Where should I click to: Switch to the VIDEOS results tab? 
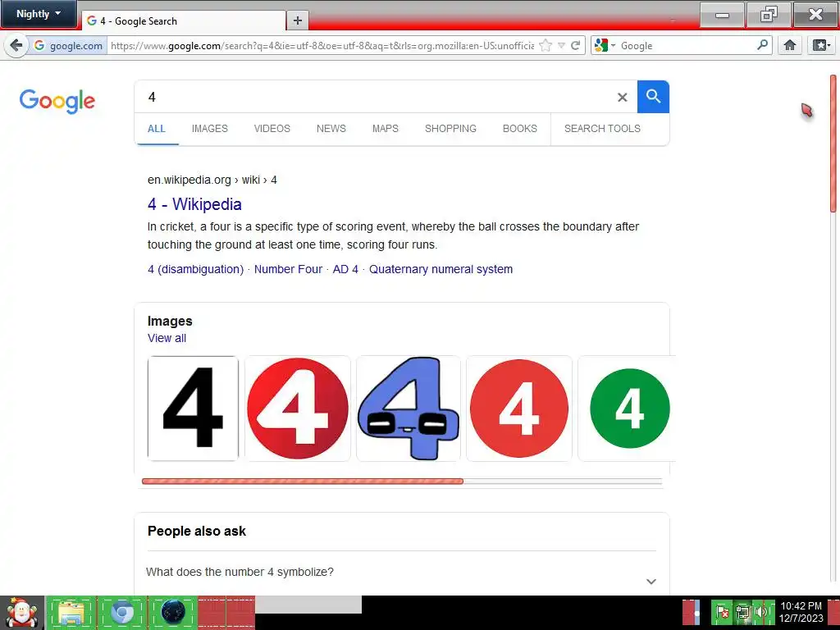(272, 129)
